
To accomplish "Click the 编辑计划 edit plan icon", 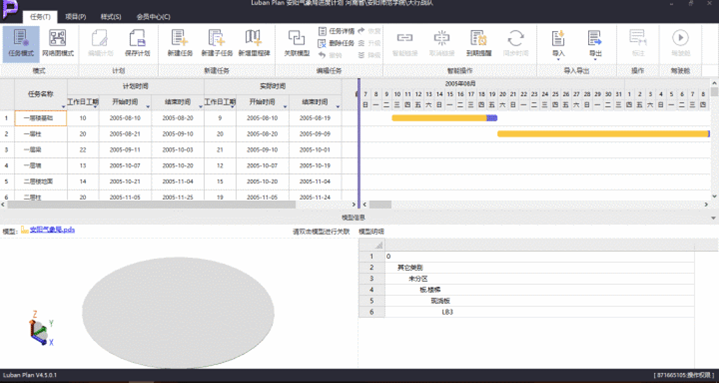I will point(100,39).
